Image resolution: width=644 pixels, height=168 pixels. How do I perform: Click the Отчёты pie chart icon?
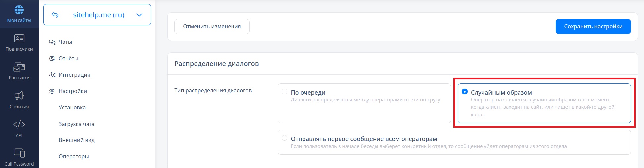(52, 58)
